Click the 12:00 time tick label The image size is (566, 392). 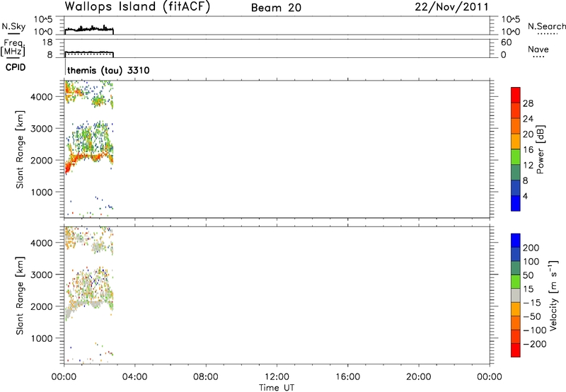[277, 377]
